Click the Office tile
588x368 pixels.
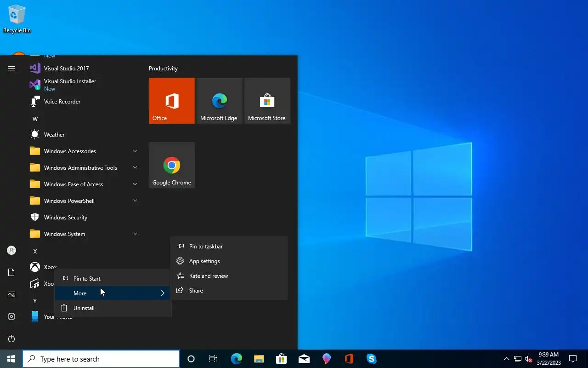(172, 101)
